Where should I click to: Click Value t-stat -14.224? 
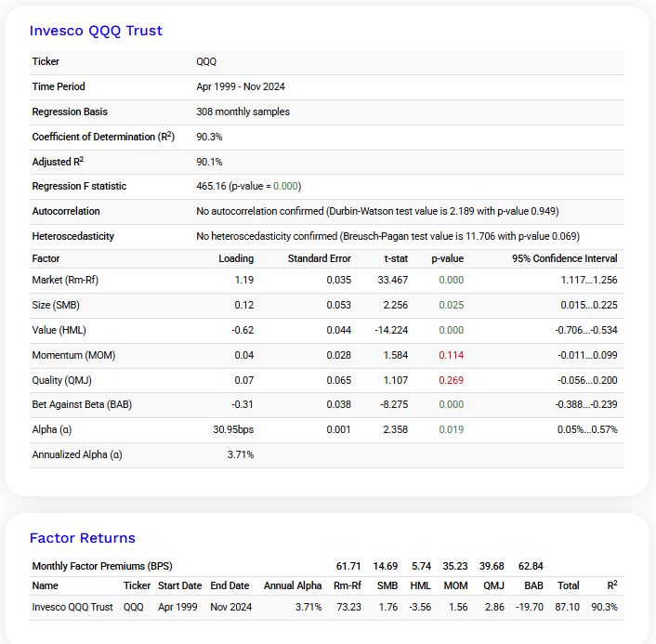point(391,330)
